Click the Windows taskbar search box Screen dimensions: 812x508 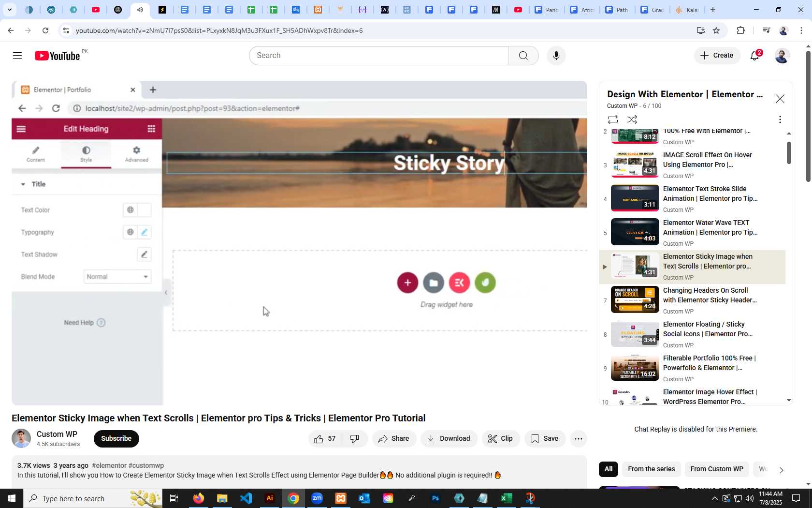[93, 498]
